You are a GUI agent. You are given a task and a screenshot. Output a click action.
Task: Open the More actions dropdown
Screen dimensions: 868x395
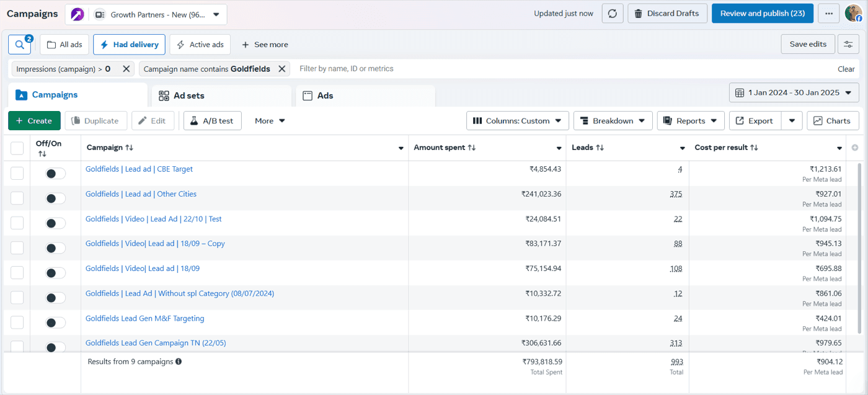270,121
